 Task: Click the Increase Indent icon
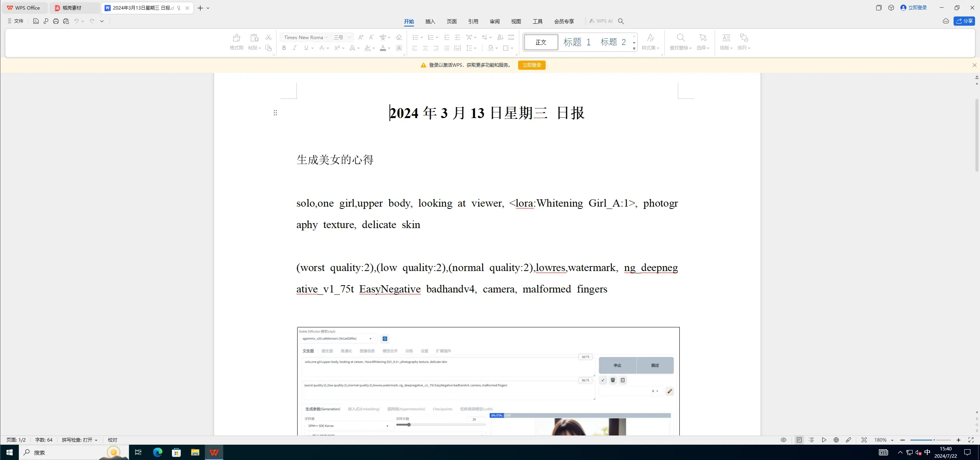click(x=457, y=37)
